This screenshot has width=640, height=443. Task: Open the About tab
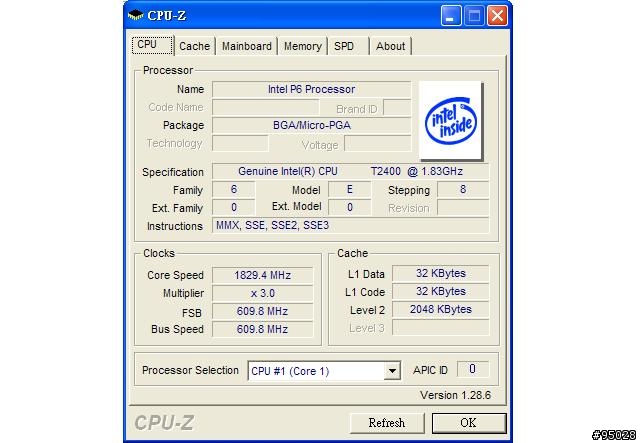[390, 46]
